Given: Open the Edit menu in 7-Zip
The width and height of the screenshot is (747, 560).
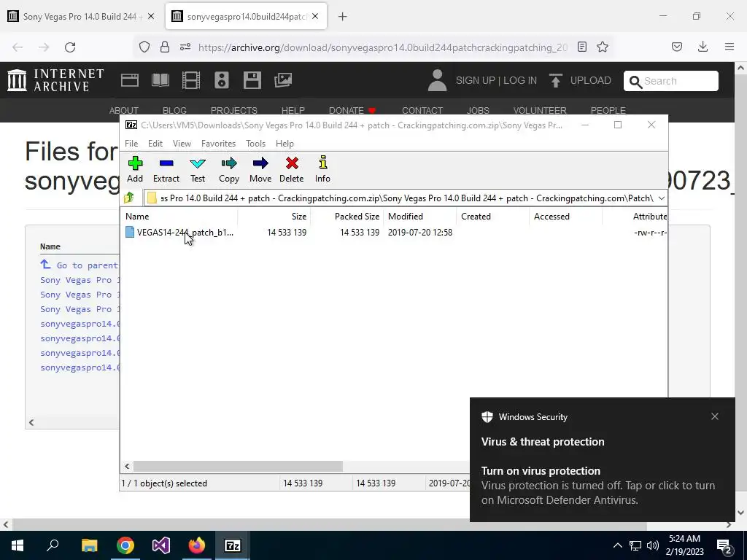Looking at the screenshot, I should pos(155,144).
